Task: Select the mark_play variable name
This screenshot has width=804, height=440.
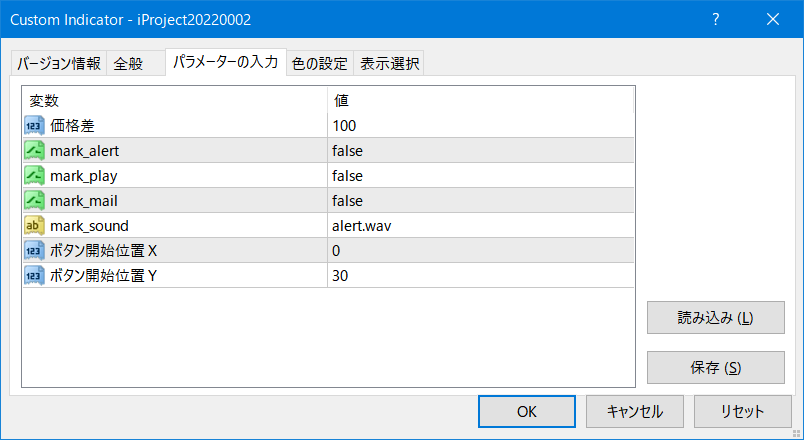Action: (x=84, y=176)
